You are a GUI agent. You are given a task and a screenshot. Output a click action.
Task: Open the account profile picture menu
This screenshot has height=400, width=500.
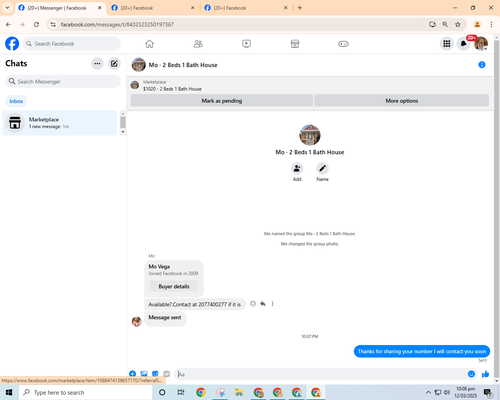(x=481, y=44)
